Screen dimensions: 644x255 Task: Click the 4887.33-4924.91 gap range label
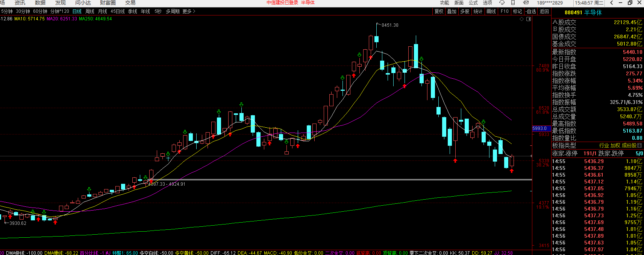tap(167, 184)
